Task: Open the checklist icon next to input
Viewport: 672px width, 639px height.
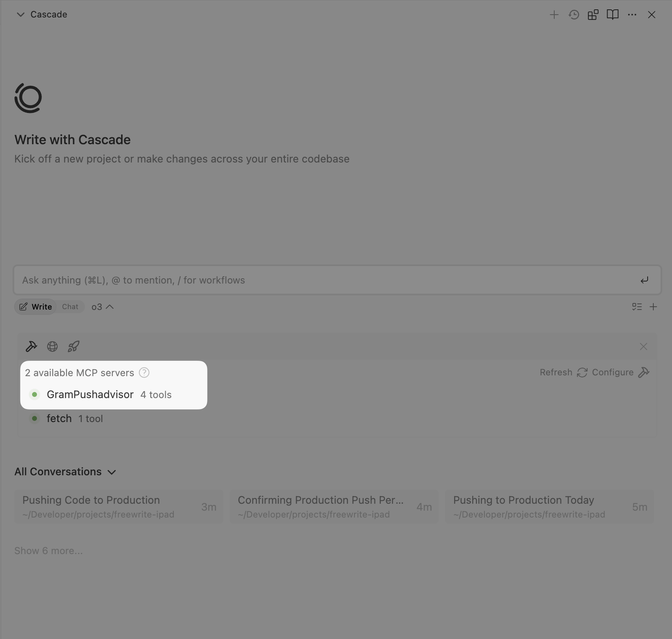Action: 637,307
